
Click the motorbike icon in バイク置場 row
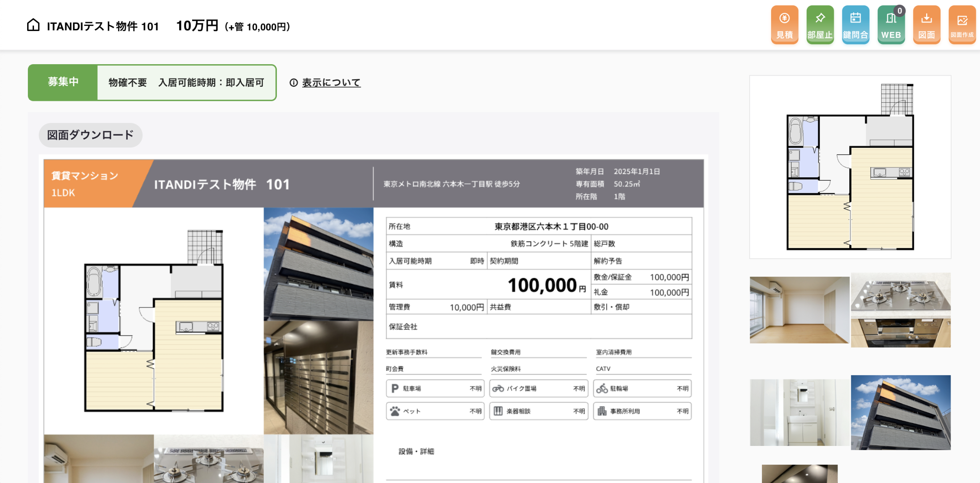tap(498, 389)
